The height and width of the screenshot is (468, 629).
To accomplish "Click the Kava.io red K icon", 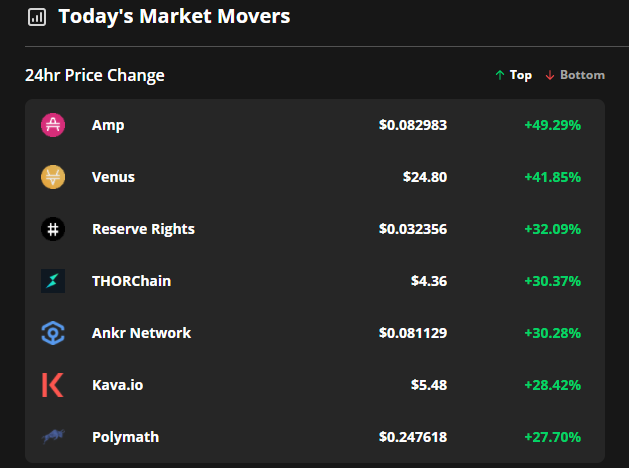I will (53, 385).
